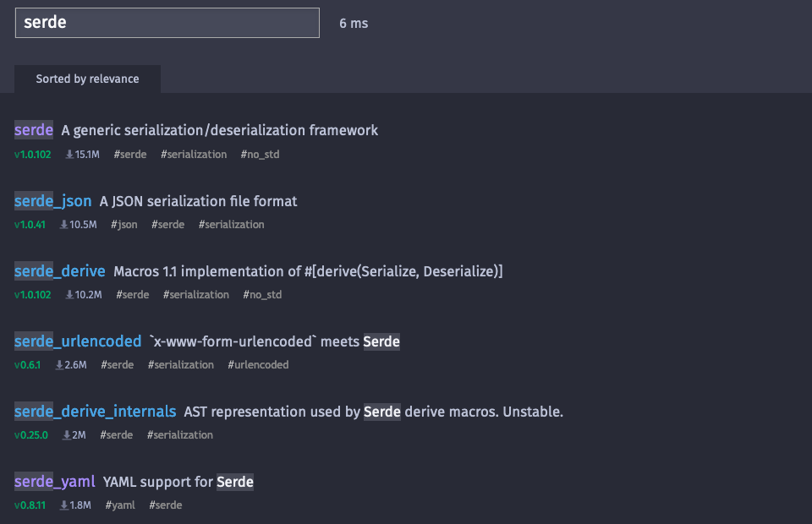Click version v1.0.41 of serde_json

30,225
